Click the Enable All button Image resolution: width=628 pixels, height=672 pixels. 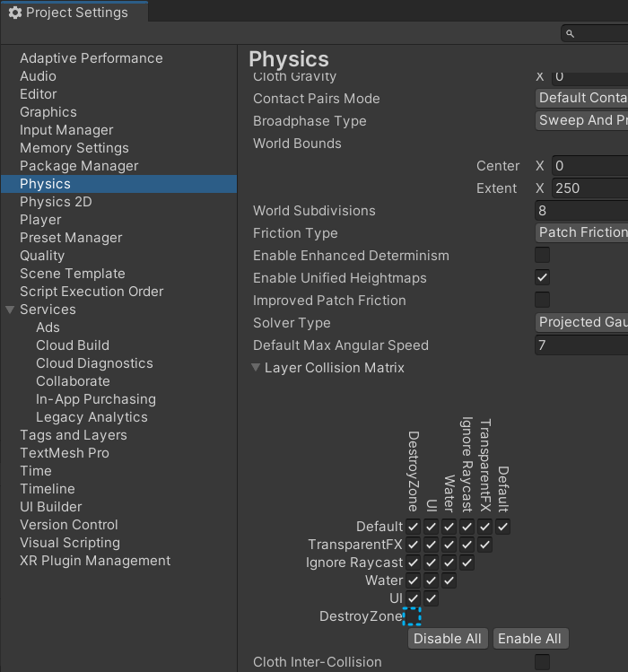point(530,639)
